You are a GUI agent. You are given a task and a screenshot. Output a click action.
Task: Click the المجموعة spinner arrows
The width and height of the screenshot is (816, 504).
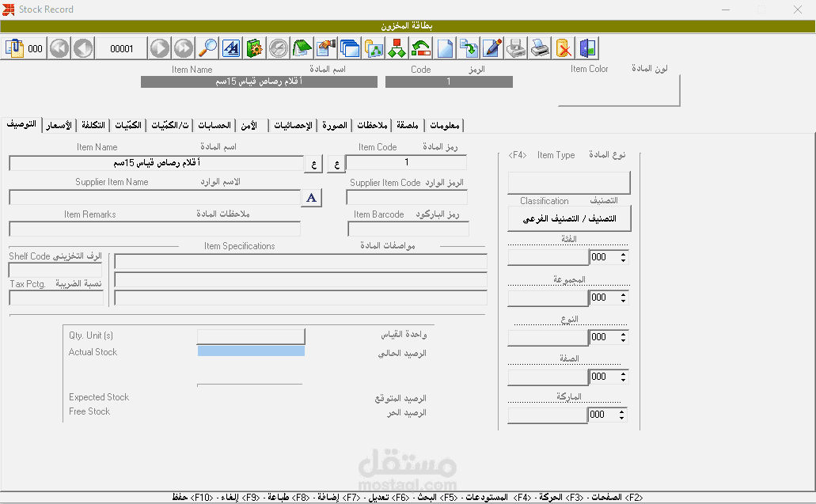[623, 297]
